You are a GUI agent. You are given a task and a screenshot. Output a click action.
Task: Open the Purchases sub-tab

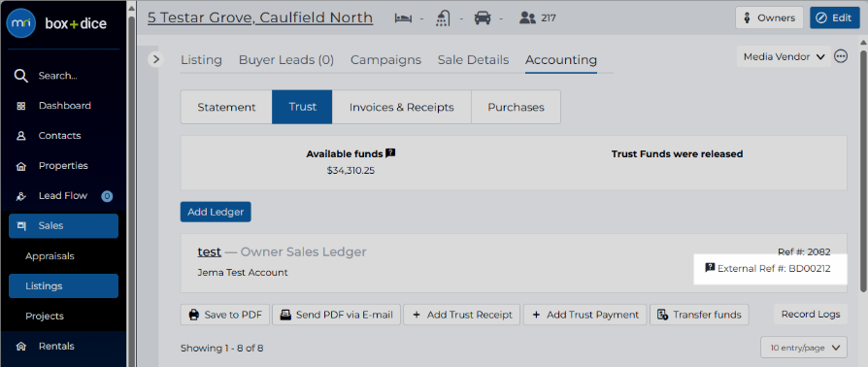pyautogui.click(x=516, y=107)
